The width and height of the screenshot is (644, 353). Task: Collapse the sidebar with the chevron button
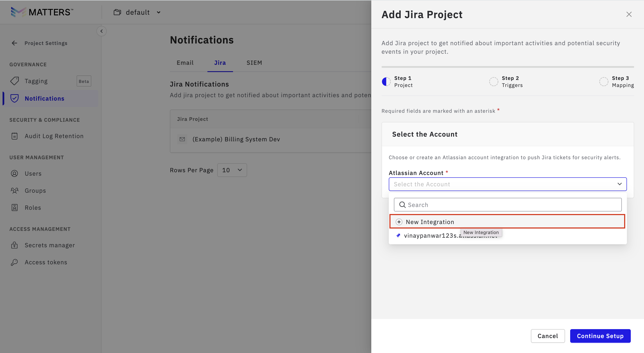click(x=102, y=31)
